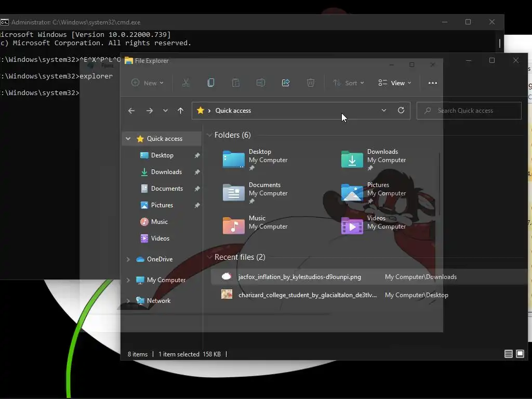Open the Sort dropdown menu
The image size is (532, 399).
click(x=349, y=83)
